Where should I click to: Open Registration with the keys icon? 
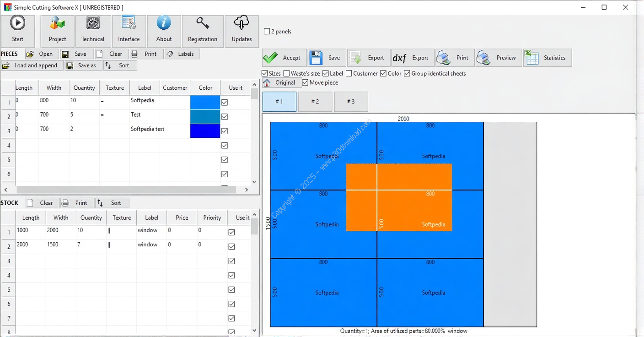click(203, 23)
